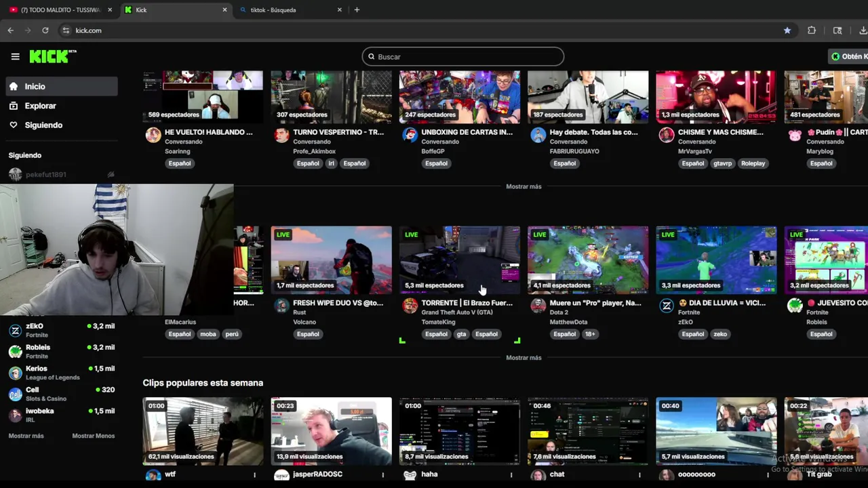Open options menu for the wtf clip
The height and width of the screenshot is (488, 868).
[x=255, y=475]
